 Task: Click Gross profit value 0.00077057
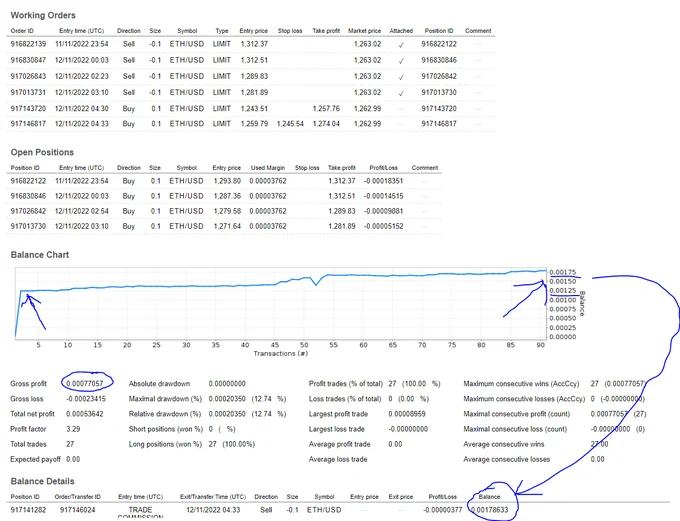(x=85, y=383)
